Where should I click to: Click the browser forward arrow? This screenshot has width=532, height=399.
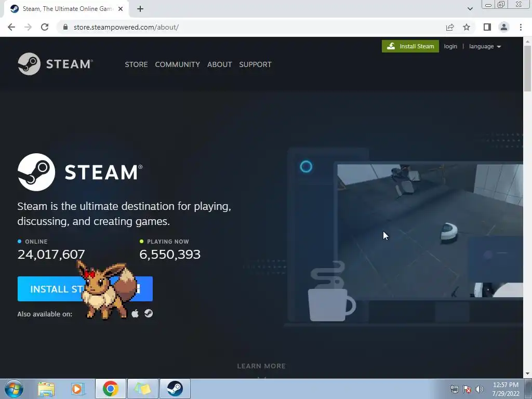click(x=28, y=27)
